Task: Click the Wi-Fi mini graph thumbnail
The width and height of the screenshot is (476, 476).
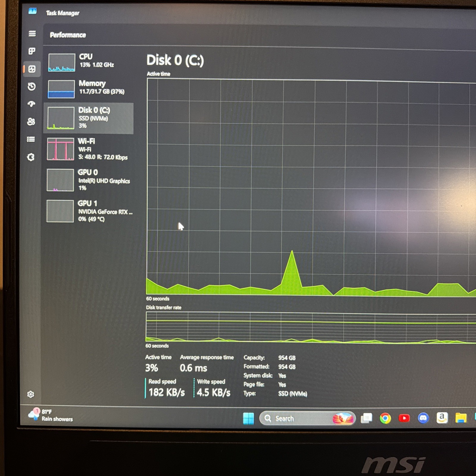Action: pos(60,149)
